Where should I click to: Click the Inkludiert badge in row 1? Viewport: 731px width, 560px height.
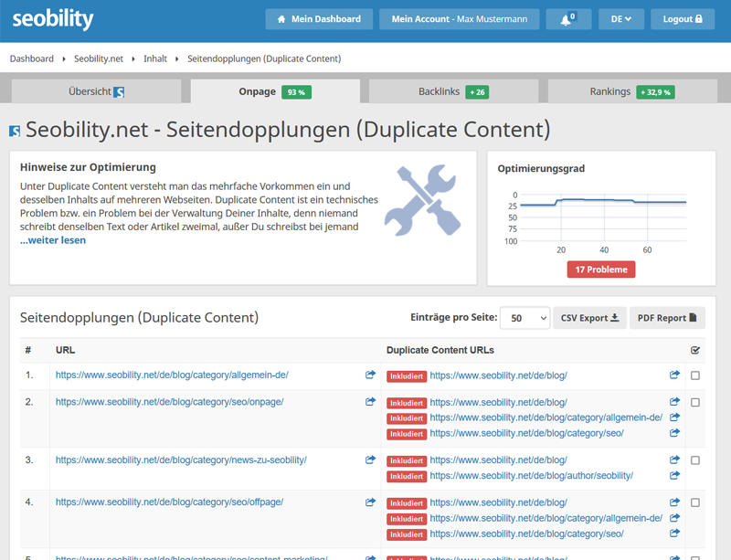407,376
